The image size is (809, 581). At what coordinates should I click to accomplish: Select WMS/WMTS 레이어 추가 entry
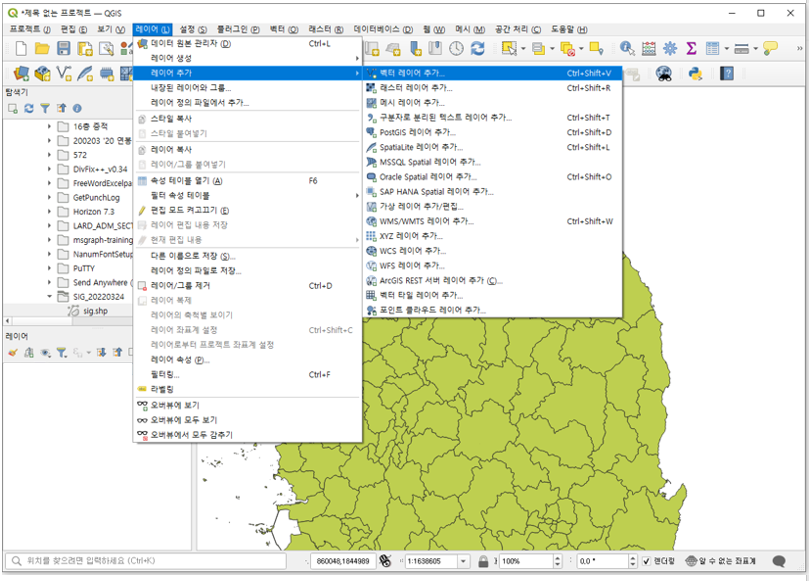(x=493, y=221)
